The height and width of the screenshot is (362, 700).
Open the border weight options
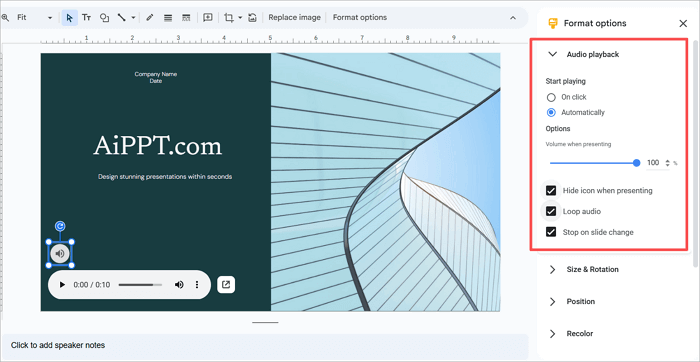pyautogui.click(x=168, y=18)
